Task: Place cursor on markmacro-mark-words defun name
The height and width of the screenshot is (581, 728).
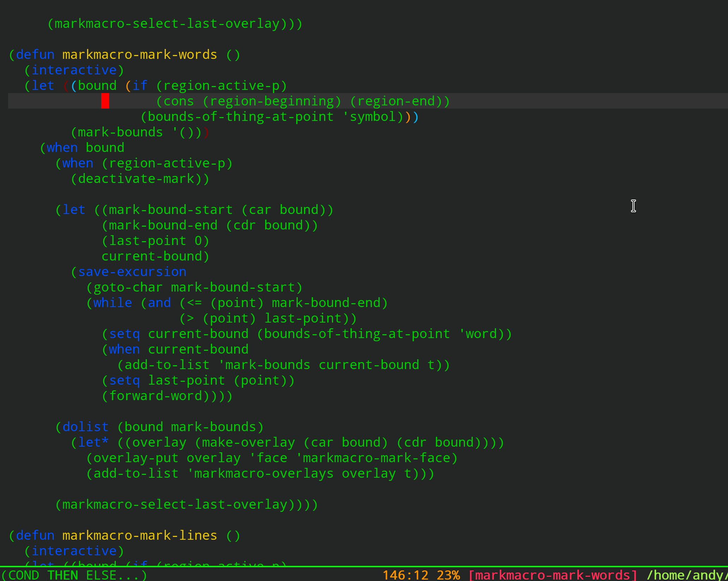Action: click(140, 55)
